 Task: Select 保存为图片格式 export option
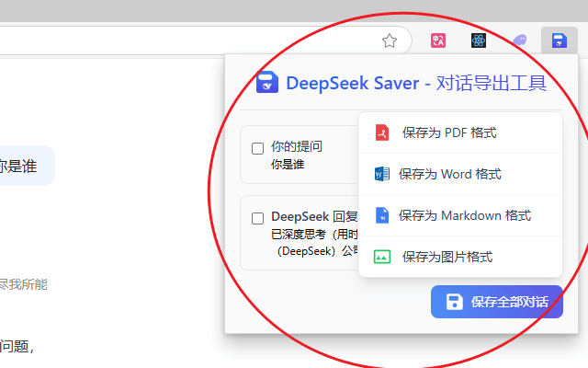pos(447,257)
